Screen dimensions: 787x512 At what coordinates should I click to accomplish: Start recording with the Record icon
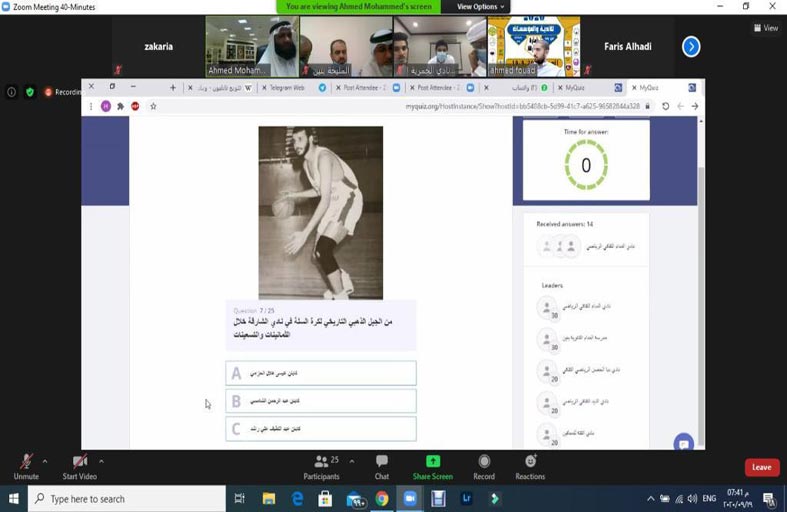point(483,465)
